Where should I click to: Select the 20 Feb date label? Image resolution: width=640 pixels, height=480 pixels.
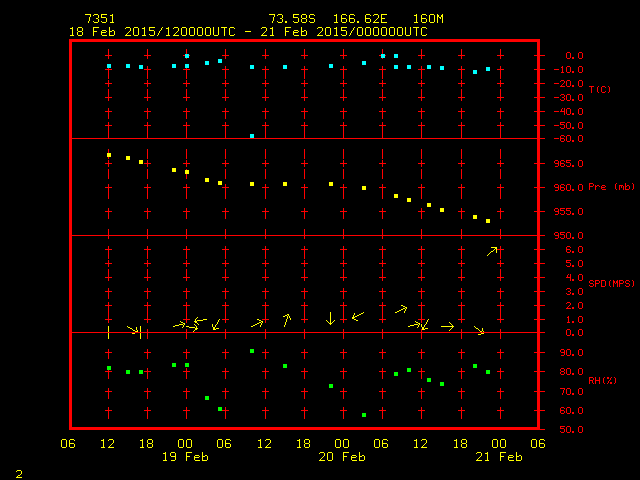tap(342, 457)
